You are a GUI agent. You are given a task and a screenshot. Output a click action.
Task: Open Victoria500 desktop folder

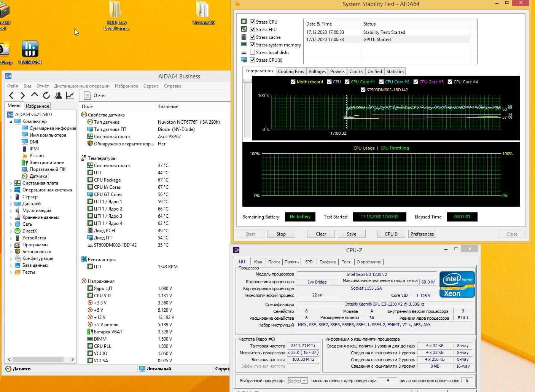(x=203, y=13)
